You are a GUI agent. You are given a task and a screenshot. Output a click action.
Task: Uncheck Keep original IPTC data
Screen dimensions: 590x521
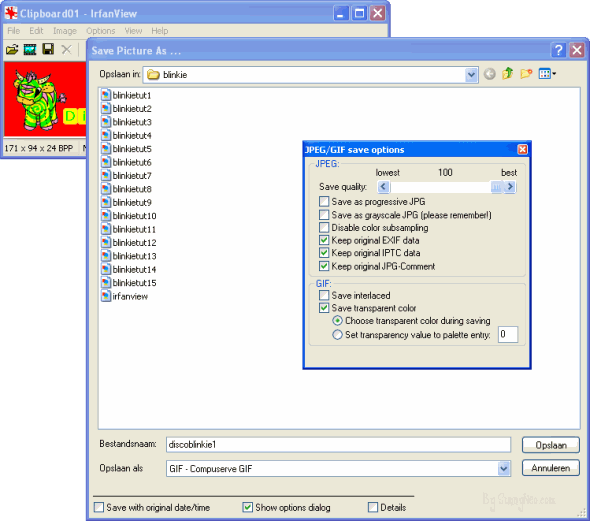coord(324,252)
